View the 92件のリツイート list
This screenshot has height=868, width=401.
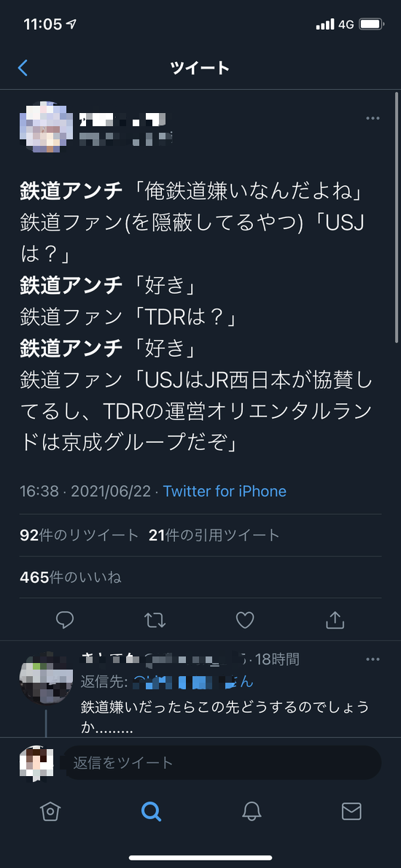(x=79, y=535)
